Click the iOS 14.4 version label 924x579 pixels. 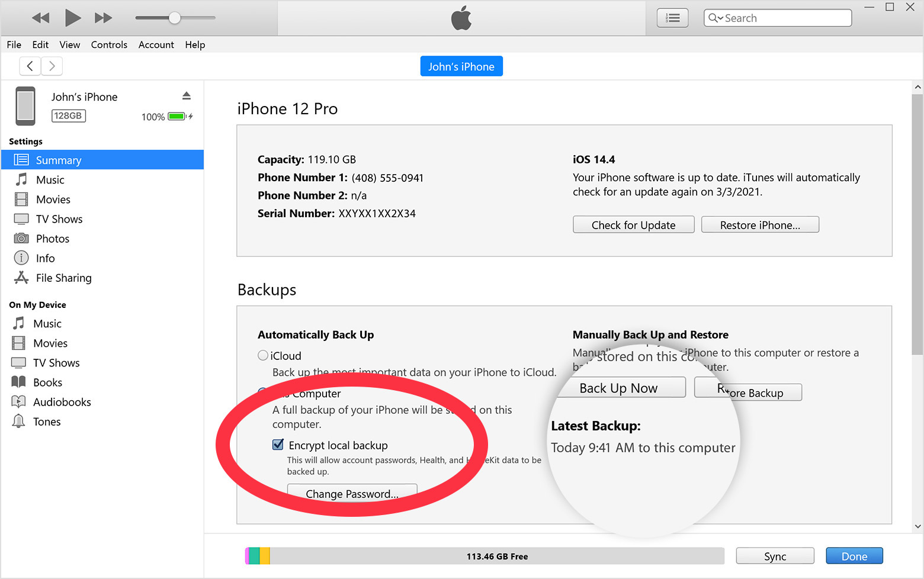pos(593,159)
